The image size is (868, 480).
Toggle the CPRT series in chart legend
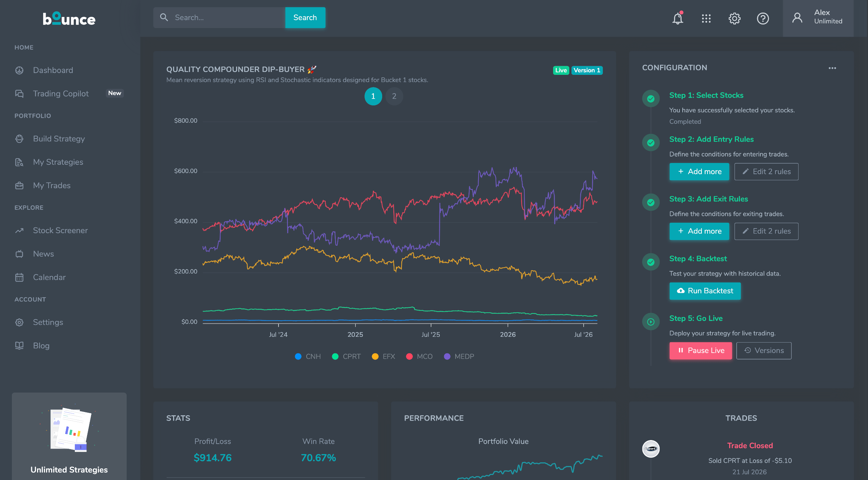(x=346, y=357)
